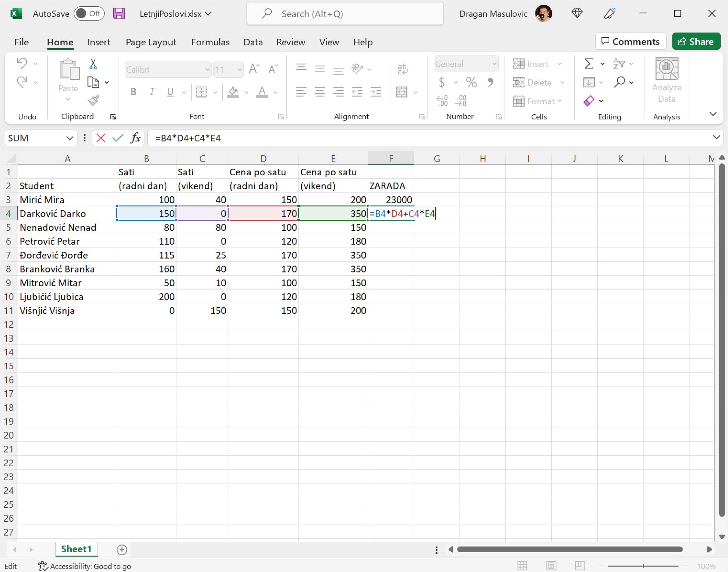Image resolution: width=728 pixels, height=572 pixels.
Task: Expand the Name Box dropdown showing SUM
Action: pos(70,138)
